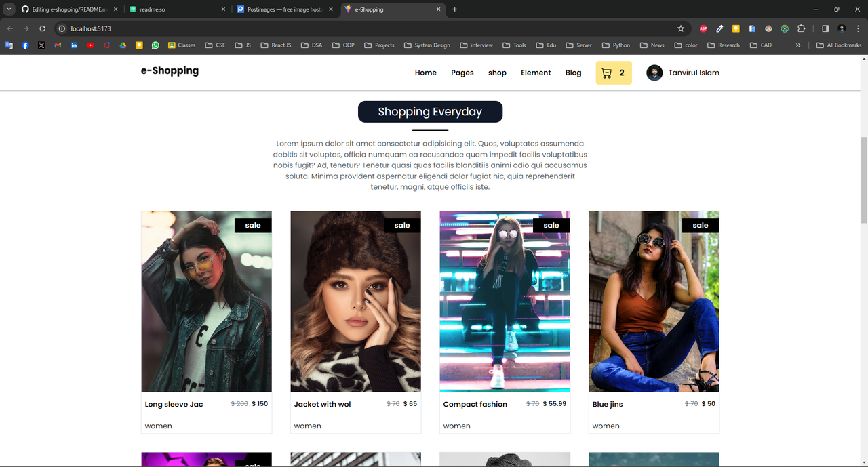Open the Compact fashion product image
Image resolution: width=868 pixels, height=467 pixels.
[x=505, y=302]
